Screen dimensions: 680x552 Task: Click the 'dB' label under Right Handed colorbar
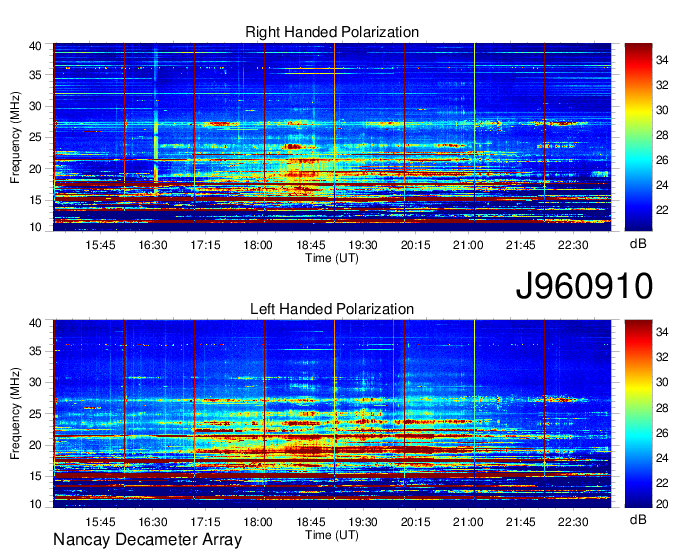(638, 244)
